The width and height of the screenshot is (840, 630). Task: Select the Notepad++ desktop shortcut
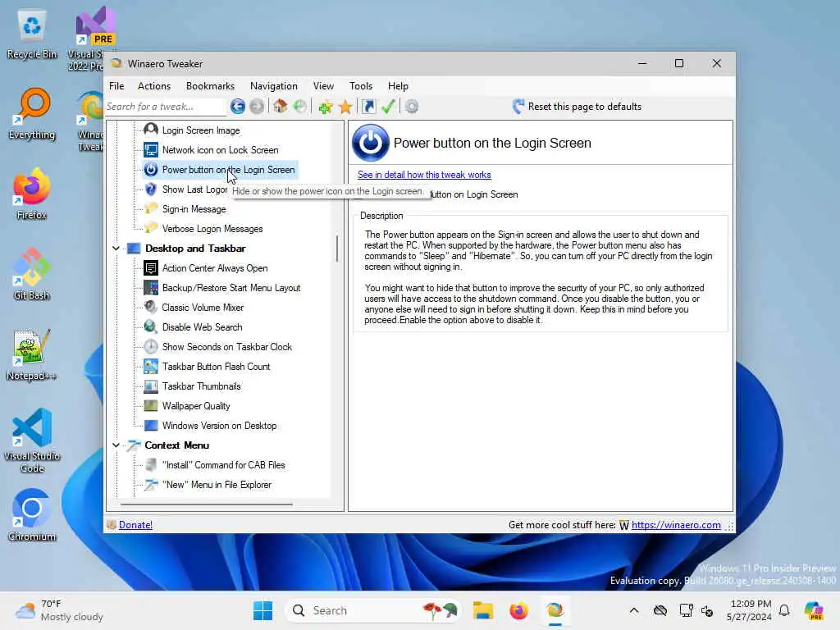tap(32, 354)
